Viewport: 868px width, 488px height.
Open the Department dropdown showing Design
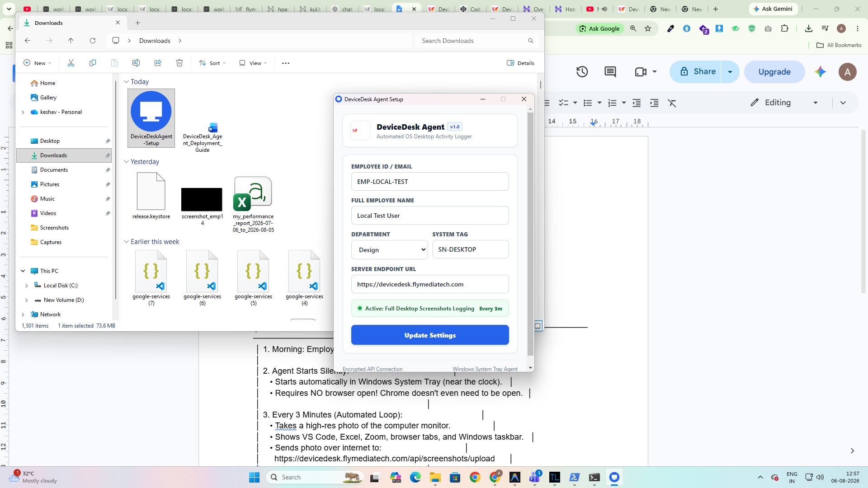tap(390, 249)
